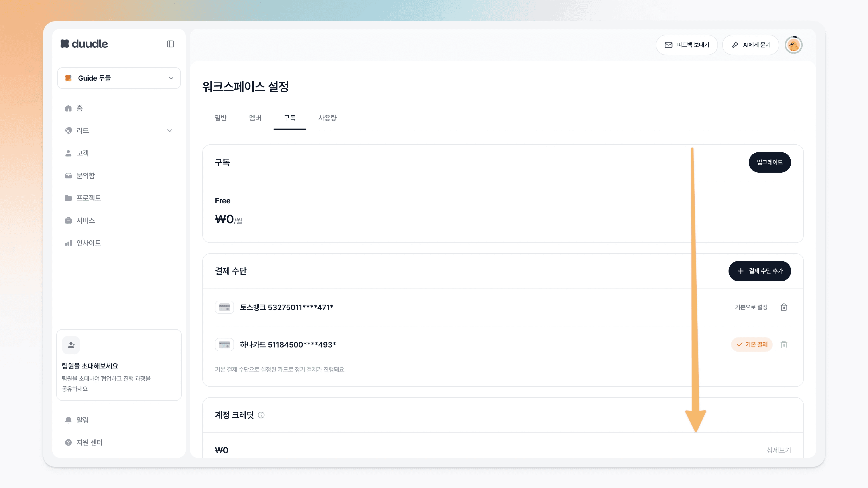This screenshot has width=868, height=488.
Task: Open 문의함 inbox
Action: click(86, 176)
